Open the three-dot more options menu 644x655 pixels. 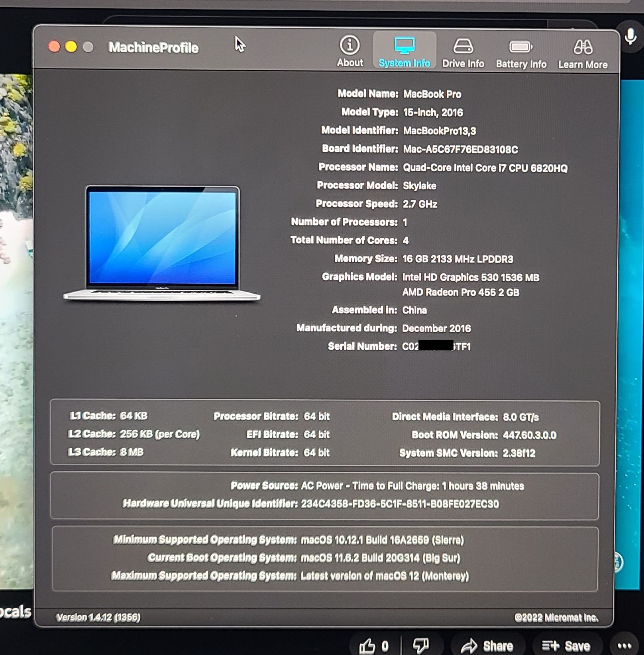624,645
